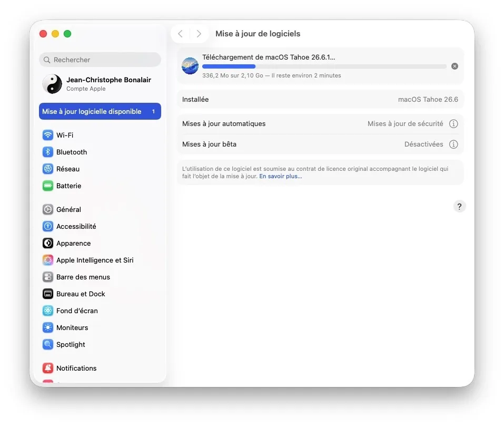Click Téléchargement de macOS Tahoe 26.6.1 title
504x426 pixels.
click(x=269, y=57)
